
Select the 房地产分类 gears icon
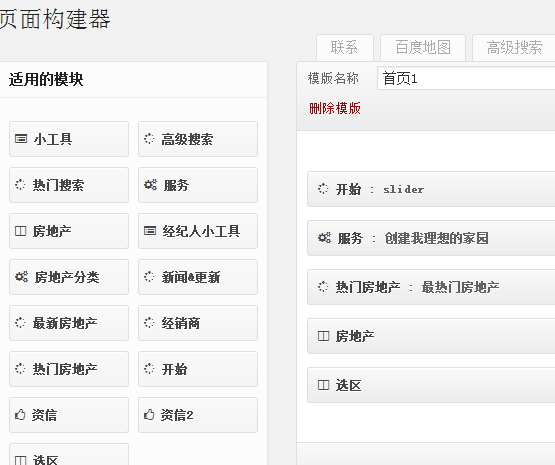tap(21, 277)
